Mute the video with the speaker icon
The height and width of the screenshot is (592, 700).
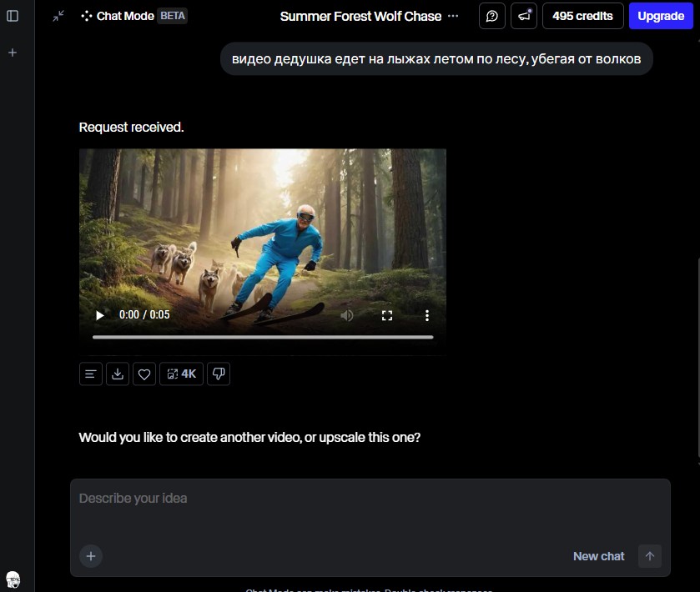point(347,315)
